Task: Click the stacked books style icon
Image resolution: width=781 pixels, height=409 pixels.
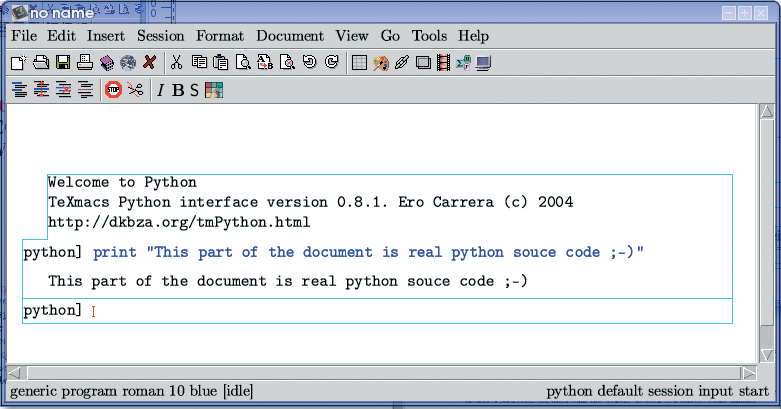Action: 107,63
